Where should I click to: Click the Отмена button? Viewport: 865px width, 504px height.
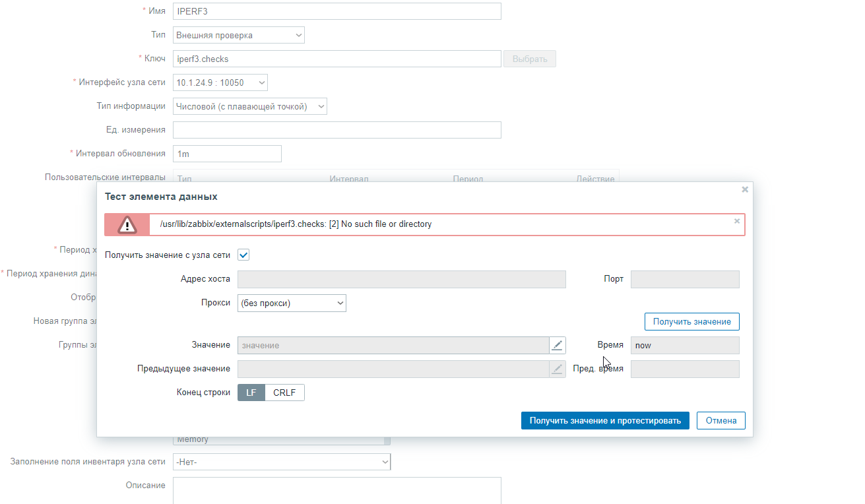click(x=721, y=420)
